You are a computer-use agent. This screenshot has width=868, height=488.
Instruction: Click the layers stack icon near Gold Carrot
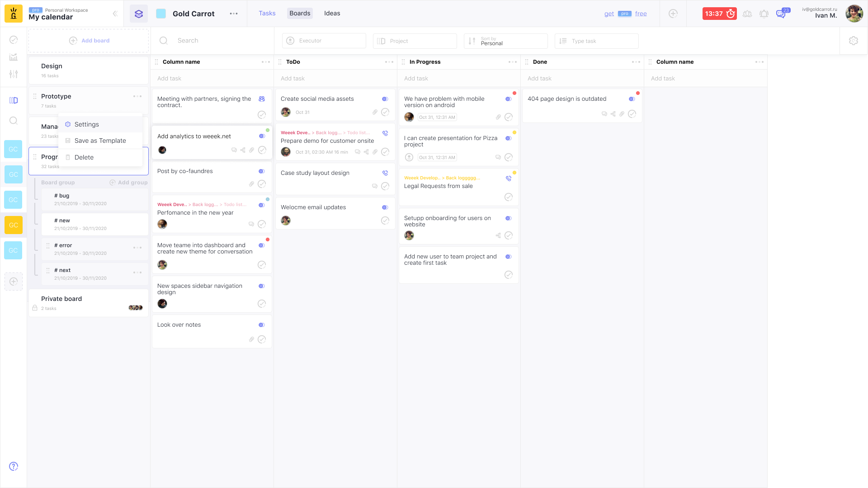[139, 14]
